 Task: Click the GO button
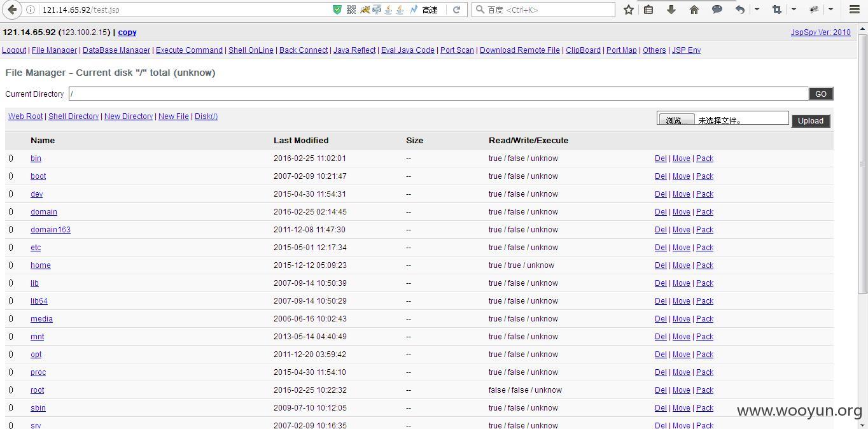point(821,94)
